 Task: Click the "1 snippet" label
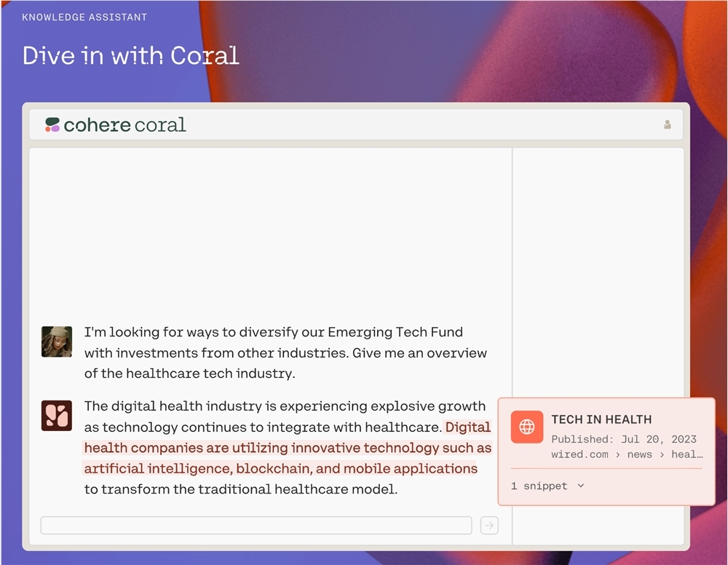tap(539, 486)
